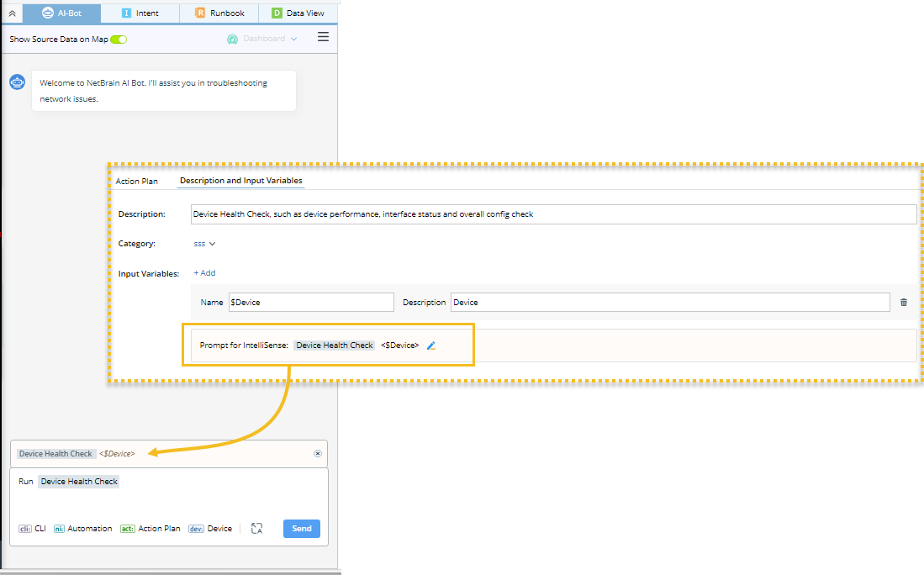Image resolution: width=924 pixels, height=575 pixels.
Task: Click the Dashboard gauge icon
Action: [x=233, y=39]
